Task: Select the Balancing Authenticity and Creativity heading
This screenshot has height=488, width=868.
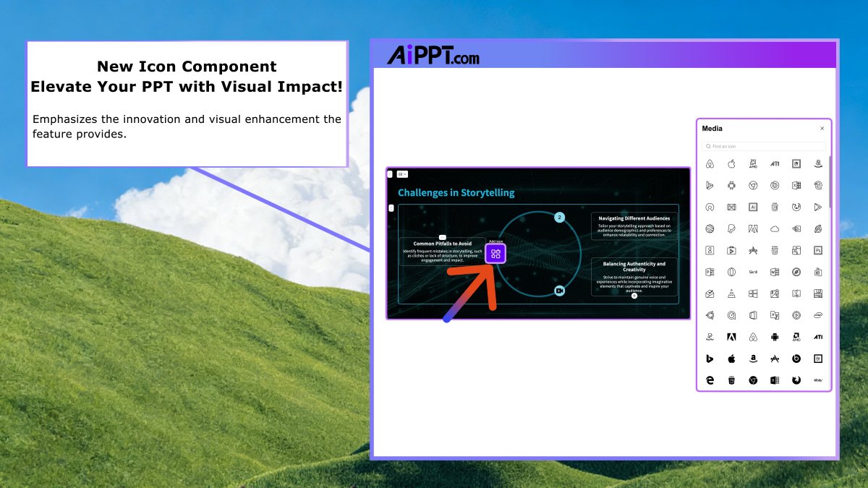Action: pos(634,267)
